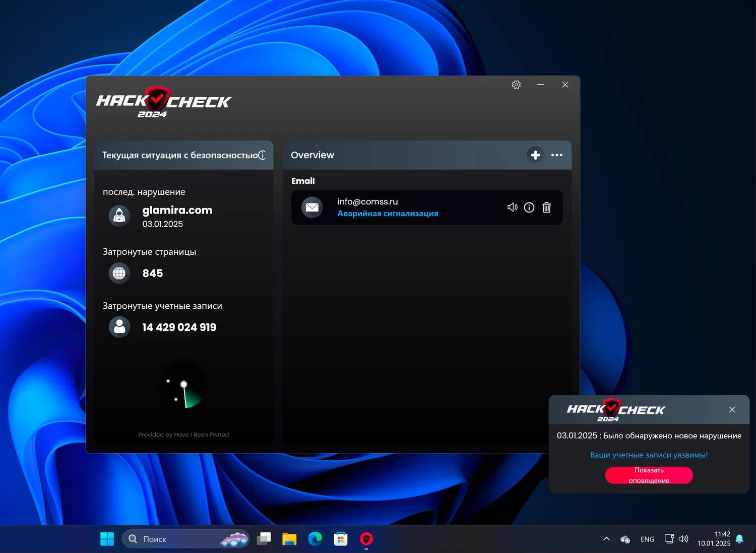This screenshot has width=756, height=553.
Task: Open the three-dots Overview menu
Action: click(556, 155)
